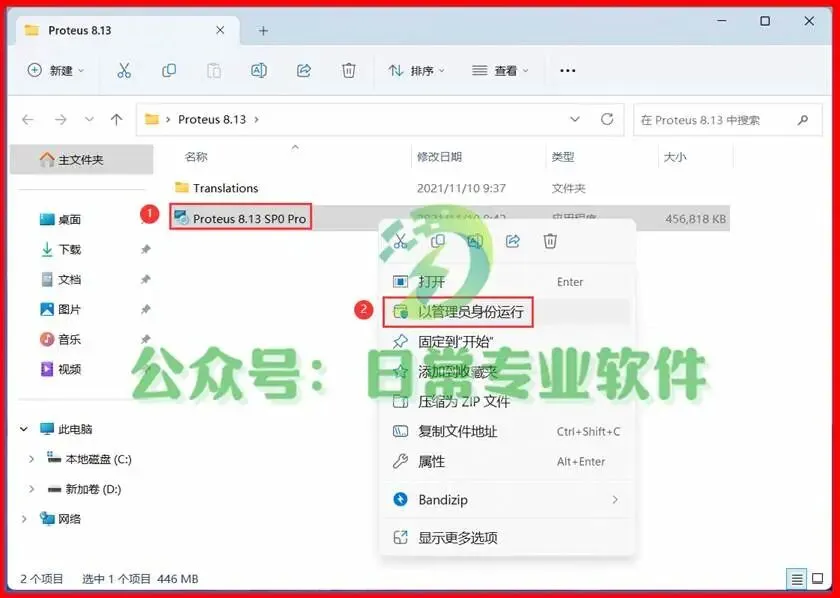Click the Copy icon in the toolbar

point(169,70)
